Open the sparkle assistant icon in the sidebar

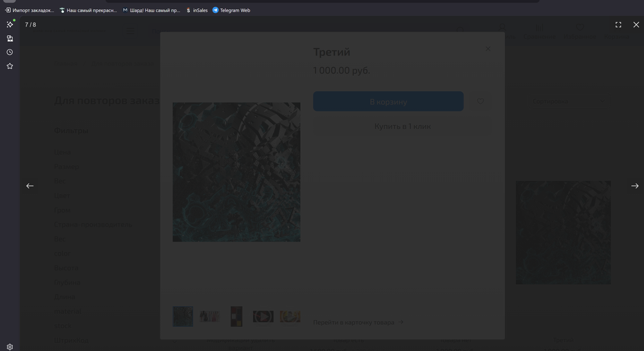tap(10, 24)
